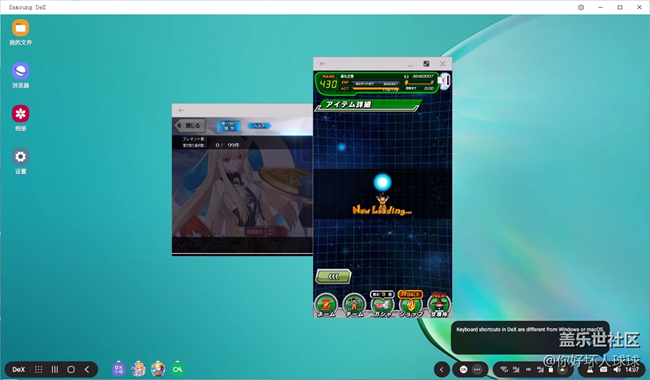This screenshot has height=380, width=650.
Task: Tap the DeX taskbar home circle
Action: pyautogui.click(x=71, y=369)
